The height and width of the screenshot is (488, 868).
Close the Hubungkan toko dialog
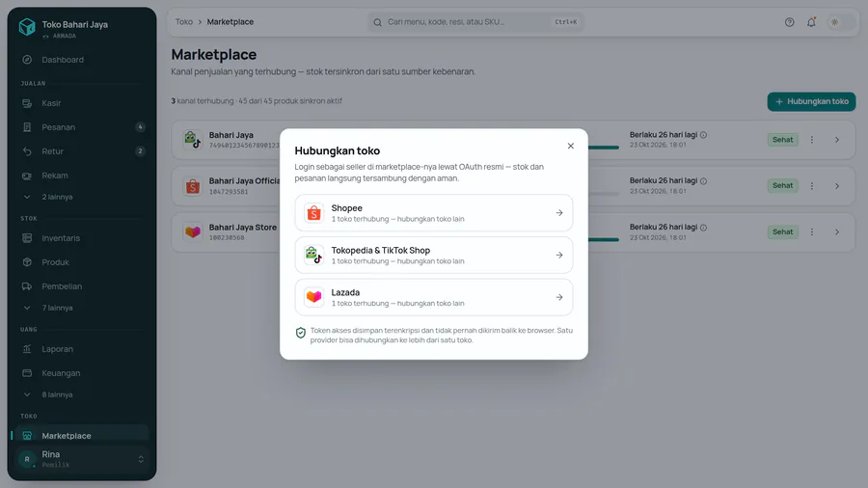pos(570,146)
